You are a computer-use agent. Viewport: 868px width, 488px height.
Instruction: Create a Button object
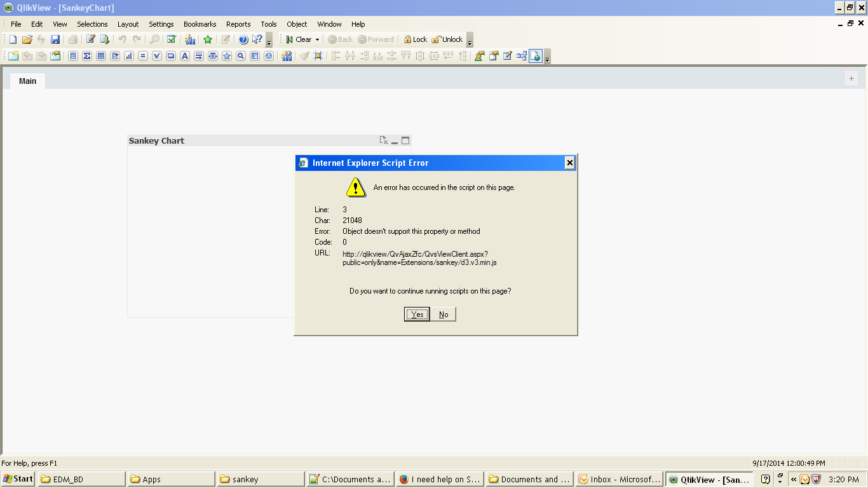click(171, 56)
